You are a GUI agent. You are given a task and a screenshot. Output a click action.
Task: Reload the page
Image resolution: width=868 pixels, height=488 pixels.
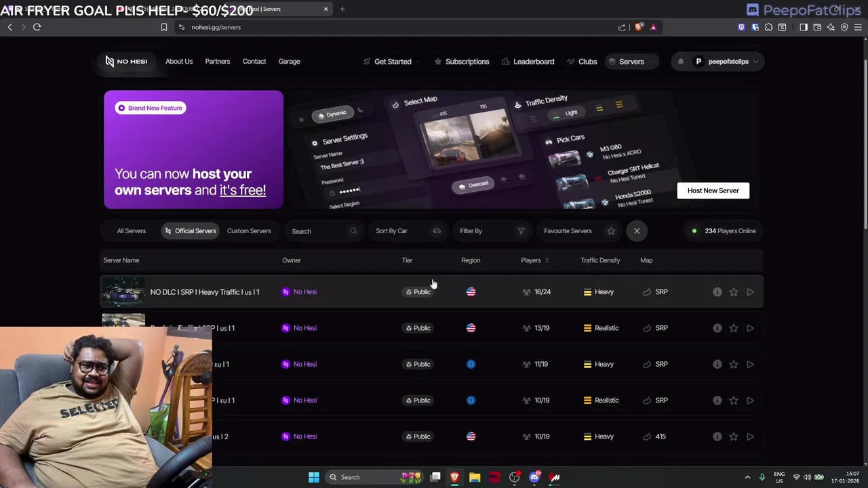(x=37, y=27)
